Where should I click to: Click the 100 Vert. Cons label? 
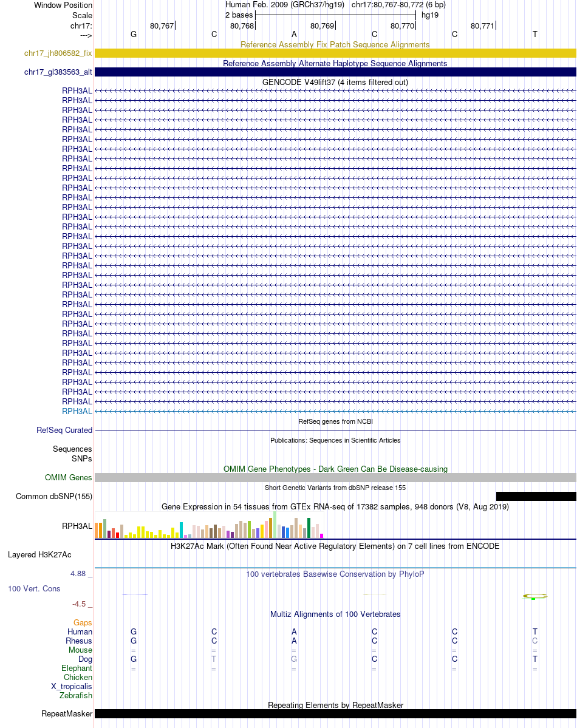(34, 589)
